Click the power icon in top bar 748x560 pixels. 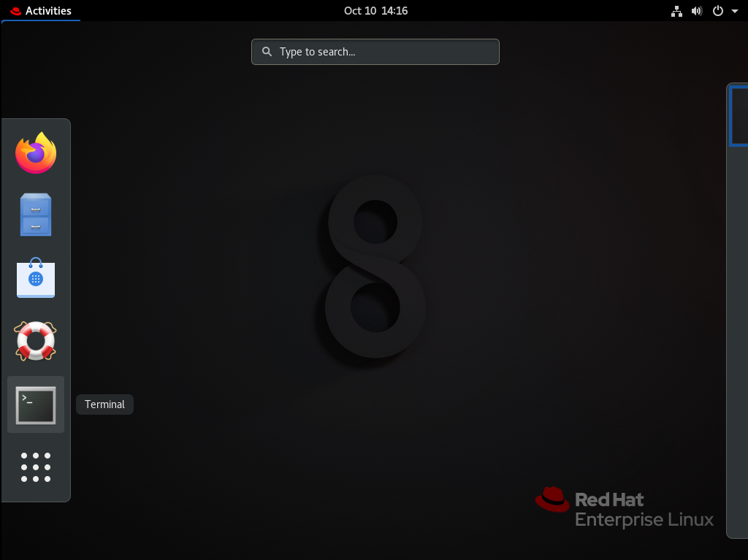(717, 11)
